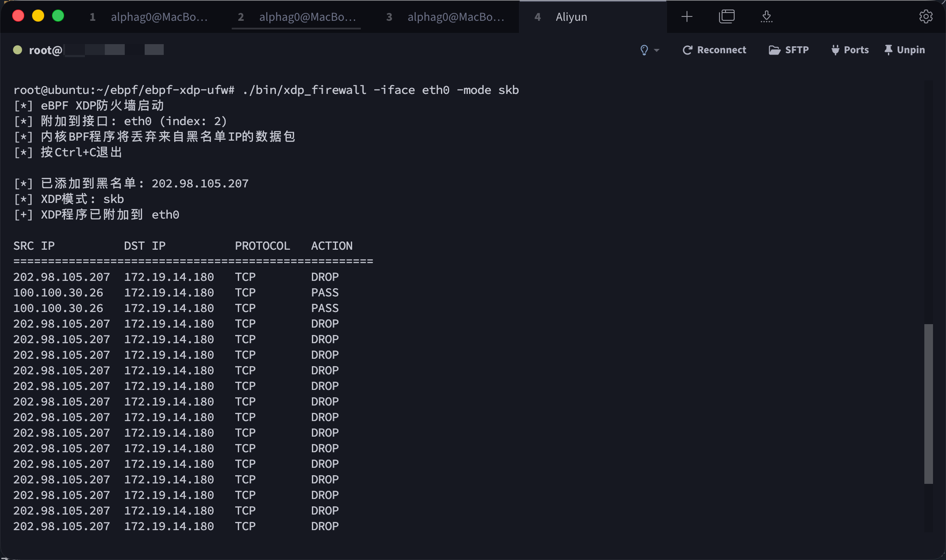
Task: Unpin the session toolbar via Unpin
Action: [904, 50]
